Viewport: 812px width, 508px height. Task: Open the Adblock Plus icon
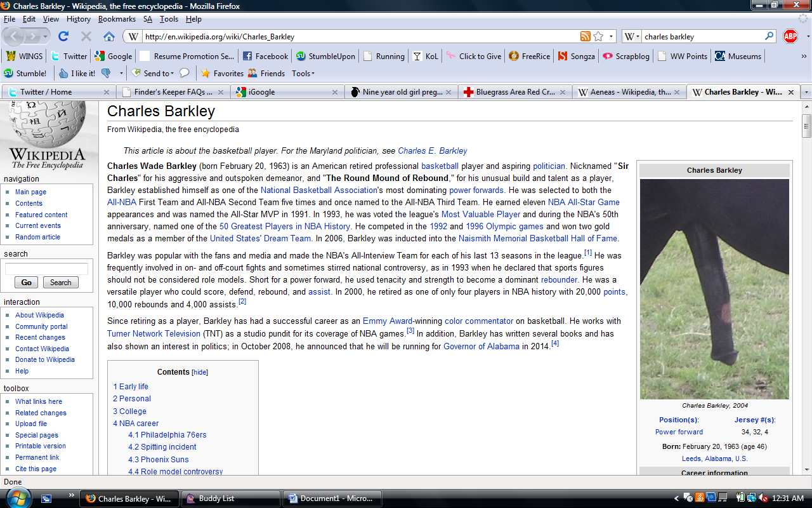pyautogui.click(x=790, y=36)
